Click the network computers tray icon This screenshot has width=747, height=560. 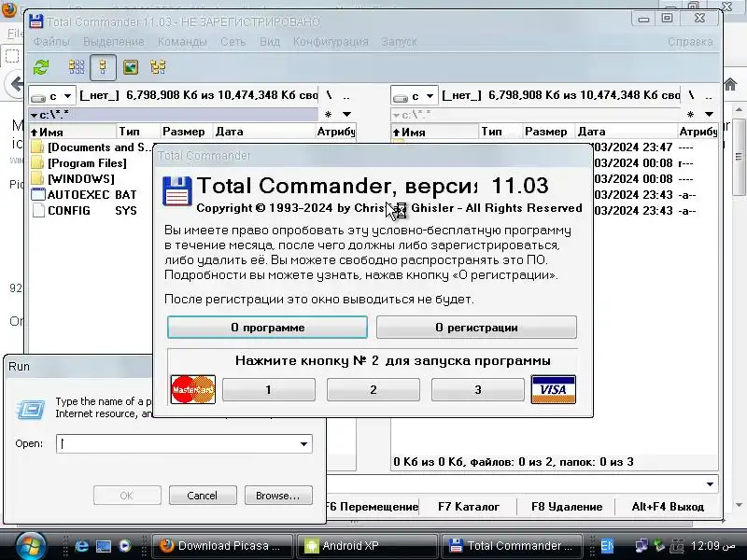tap(641, 546)
